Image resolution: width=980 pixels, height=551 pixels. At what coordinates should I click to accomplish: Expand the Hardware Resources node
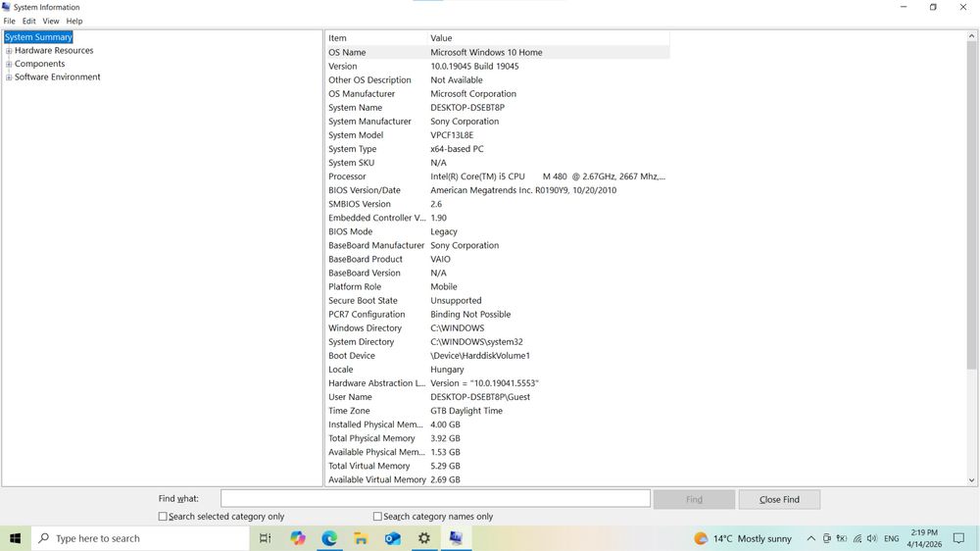(9, 51)
